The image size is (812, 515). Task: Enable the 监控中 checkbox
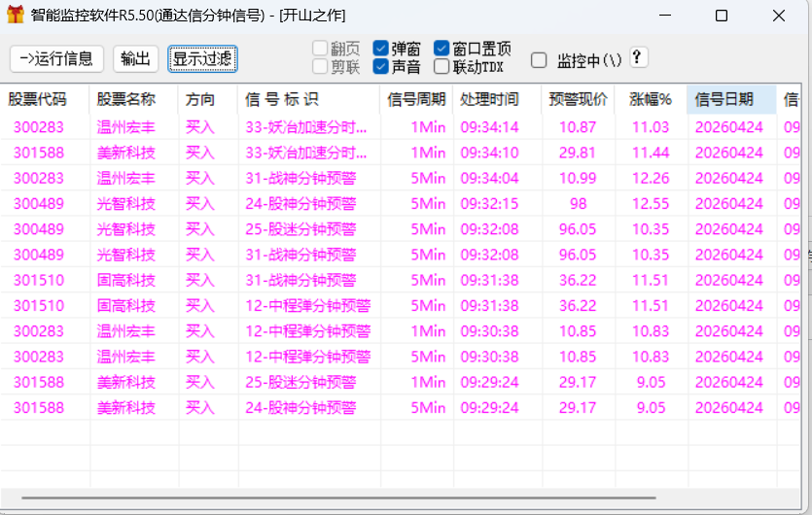pyautogui.click(x=539, y=60)
